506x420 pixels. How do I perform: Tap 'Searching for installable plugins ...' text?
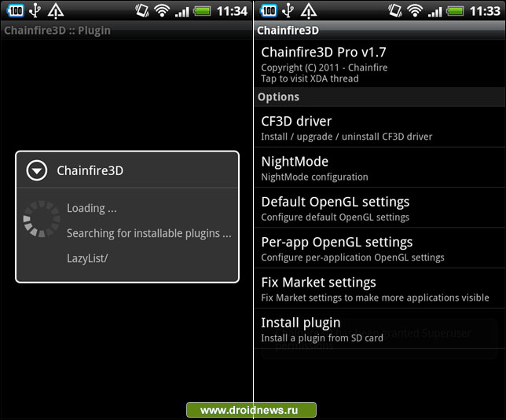tap(149, 233)
